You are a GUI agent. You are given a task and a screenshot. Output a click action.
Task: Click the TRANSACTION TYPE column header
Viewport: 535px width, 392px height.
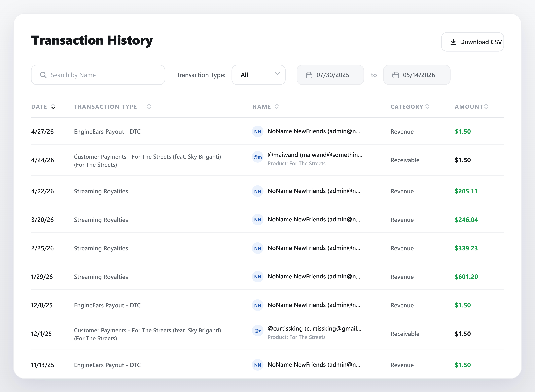[105, 107]
